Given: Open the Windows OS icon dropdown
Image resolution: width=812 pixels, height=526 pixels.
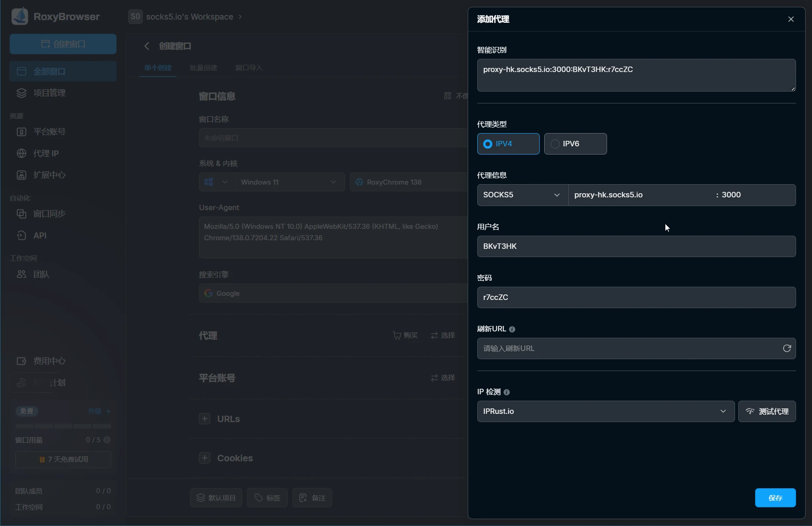Looking at the screenshot, I should (x=217, y=182).
